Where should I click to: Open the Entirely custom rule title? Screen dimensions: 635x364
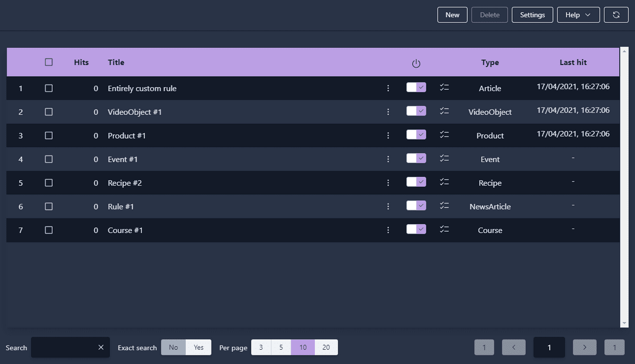click(x=142, y=88)
